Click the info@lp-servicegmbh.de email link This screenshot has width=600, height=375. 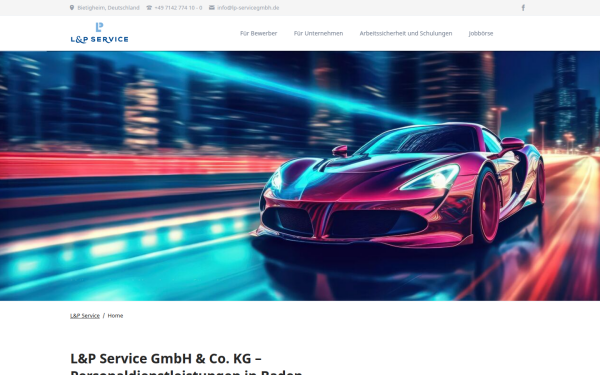pyautogui.click(x=248, y=8)
